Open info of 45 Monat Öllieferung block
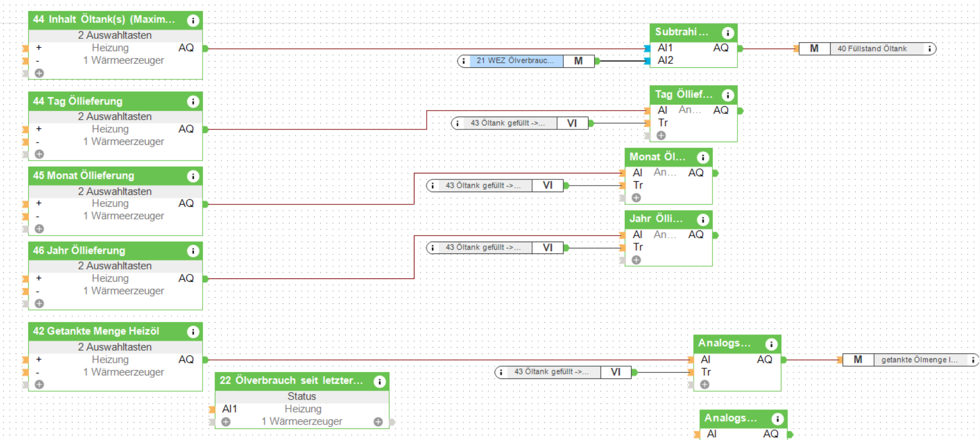 (193, 176)
